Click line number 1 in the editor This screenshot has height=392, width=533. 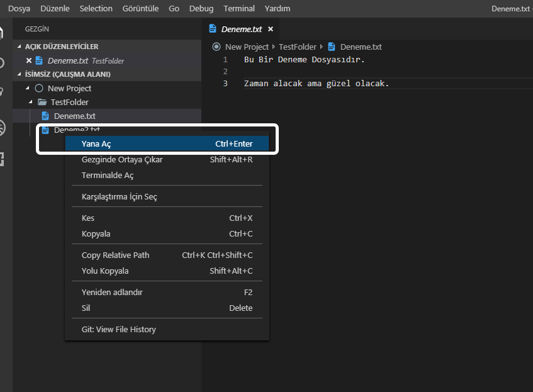(x=225, y=60)
